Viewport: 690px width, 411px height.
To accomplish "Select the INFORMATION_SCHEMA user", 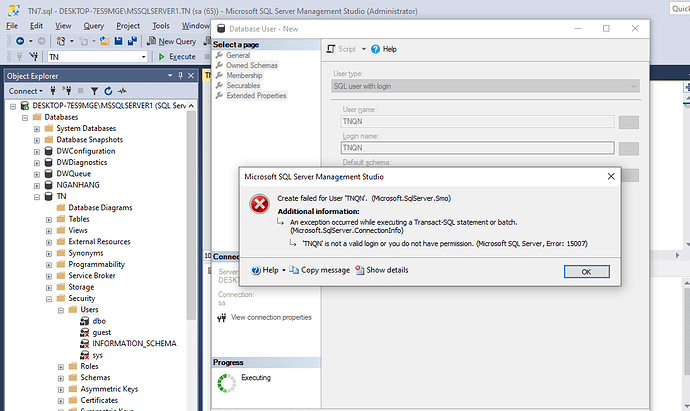I will (x=134, y=343).
